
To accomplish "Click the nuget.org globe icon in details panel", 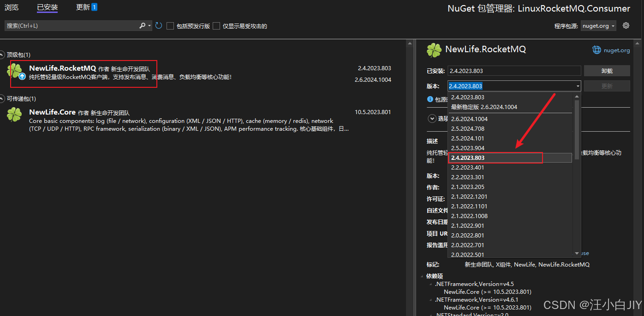I will tap(596, 50).
